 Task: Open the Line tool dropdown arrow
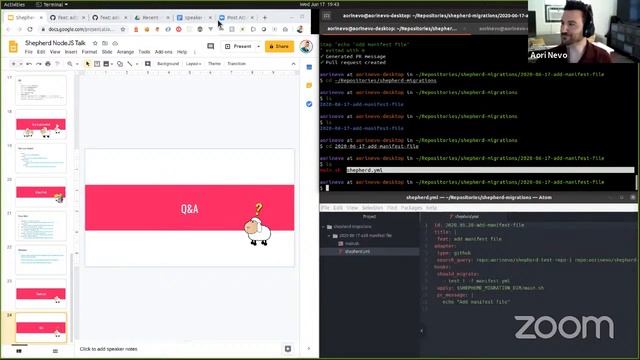coord(137,64)
